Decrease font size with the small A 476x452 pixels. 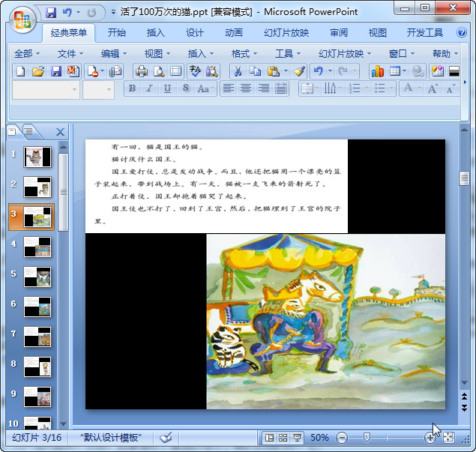(451, 88)
